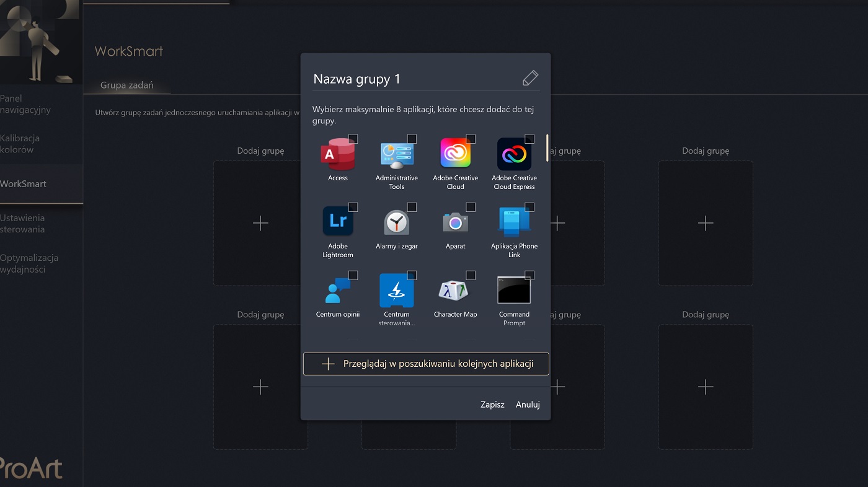Select the Command Prompt icon
868x487 pixels.
click(x=514, y=289)
